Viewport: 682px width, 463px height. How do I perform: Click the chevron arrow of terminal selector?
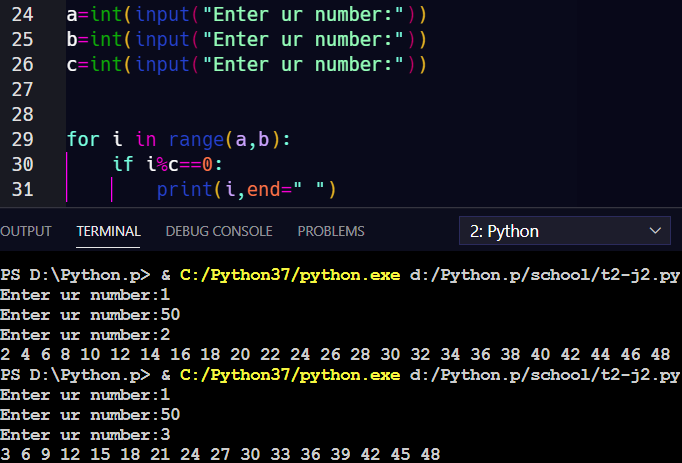click(x=656, y=231)
